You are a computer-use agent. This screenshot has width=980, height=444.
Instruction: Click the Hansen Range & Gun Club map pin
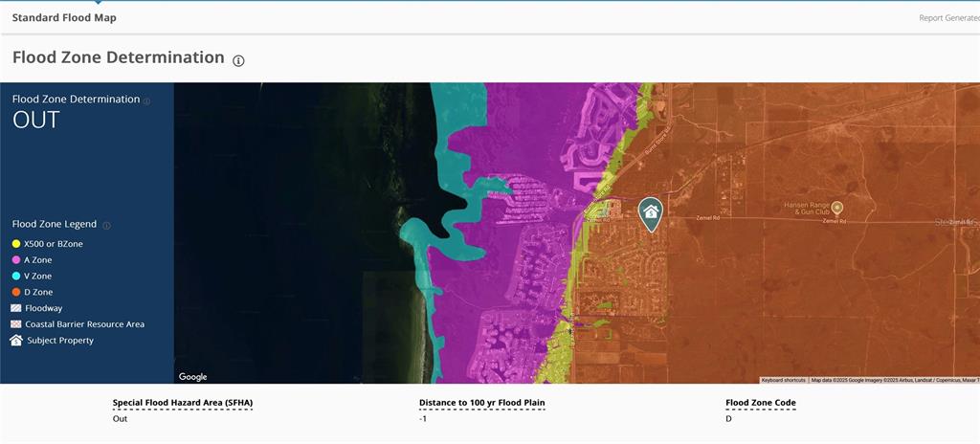click(x=836, y=207)
